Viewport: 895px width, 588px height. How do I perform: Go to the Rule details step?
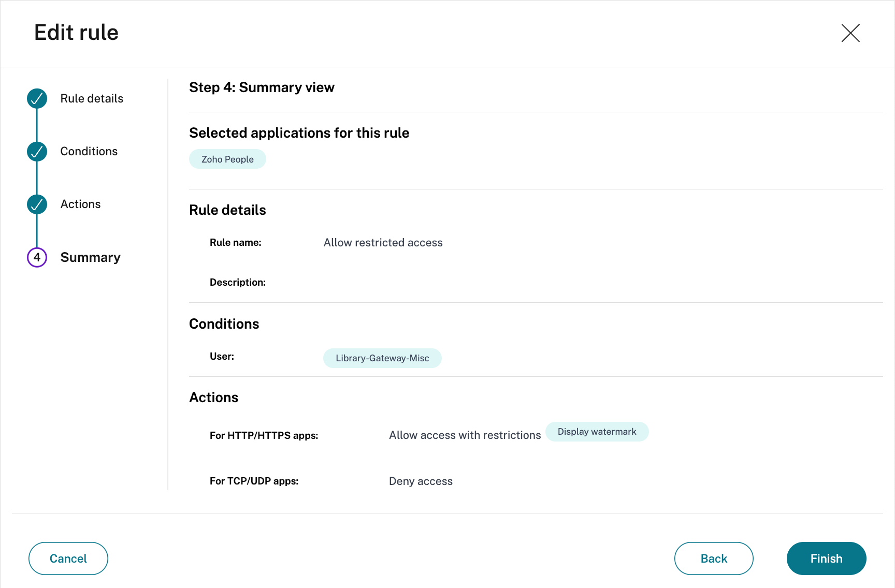[x=92, y=98]
